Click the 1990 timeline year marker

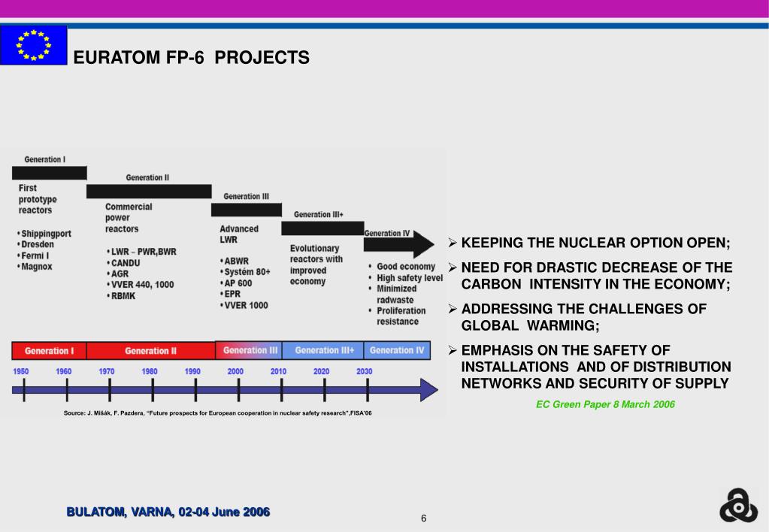pyautogui.click(x=192, y=371)
